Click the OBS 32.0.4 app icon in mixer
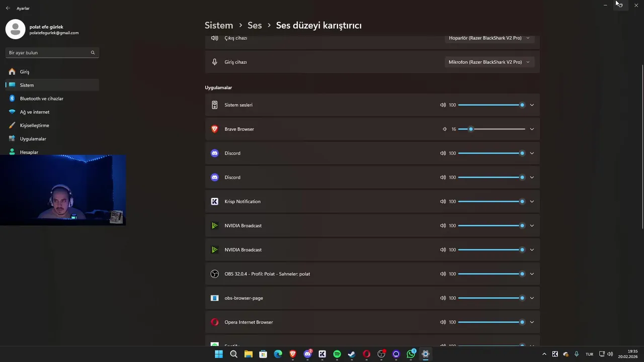The height and width of the screenshot is (362, 644). coord(214,274)
